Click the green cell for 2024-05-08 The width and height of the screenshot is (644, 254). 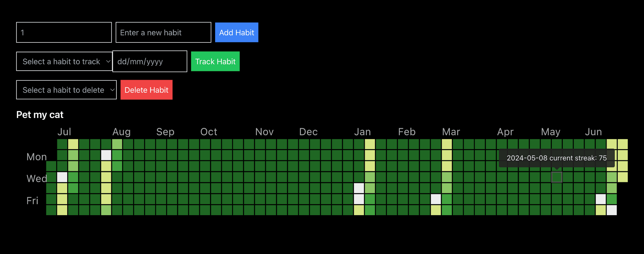557,177
